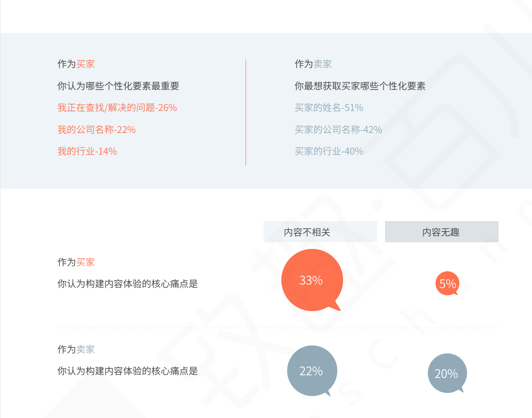Click the orange 我的公司名称-22% text

[x=96, y=129]
